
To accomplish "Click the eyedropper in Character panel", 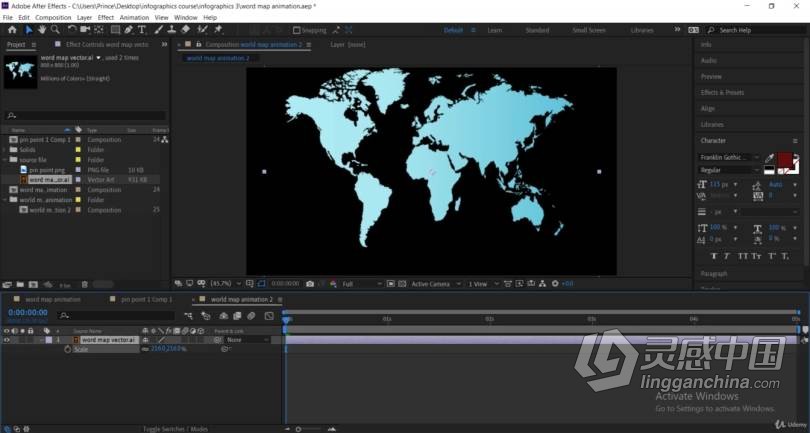I will point(770,158).
